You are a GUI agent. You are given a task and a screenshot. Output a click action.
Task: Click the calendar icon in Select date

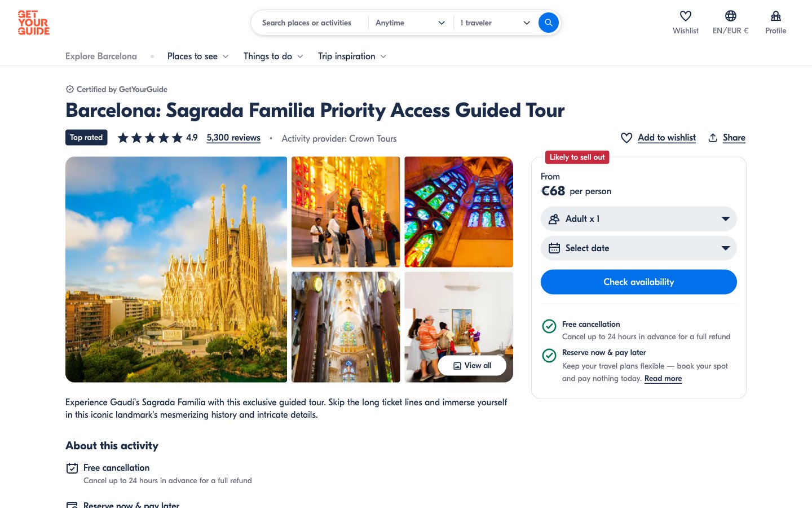pyautogui.click(x=554, y=248)
